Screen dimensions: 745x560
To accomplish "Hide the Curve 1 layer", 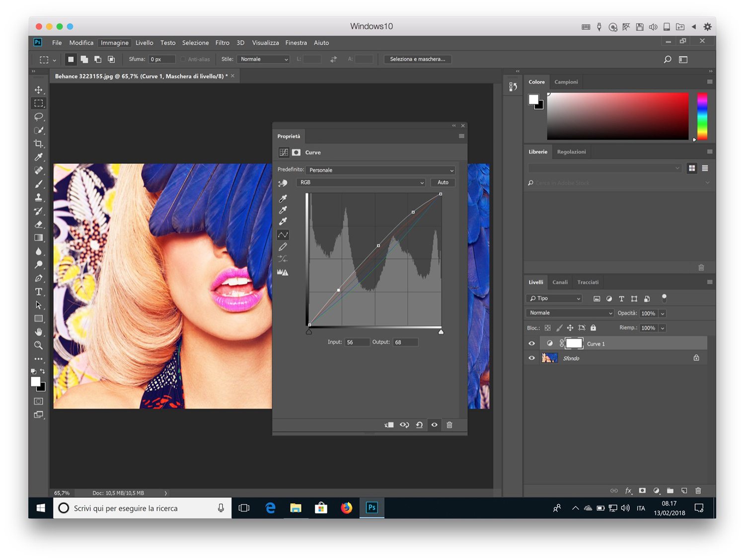I will (x=532, y=344).
